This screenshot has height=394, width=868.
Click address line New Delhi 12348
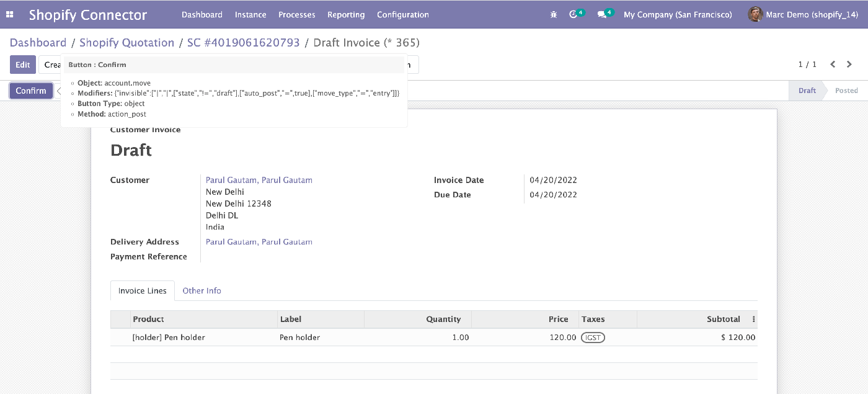(x=239, y=204)
